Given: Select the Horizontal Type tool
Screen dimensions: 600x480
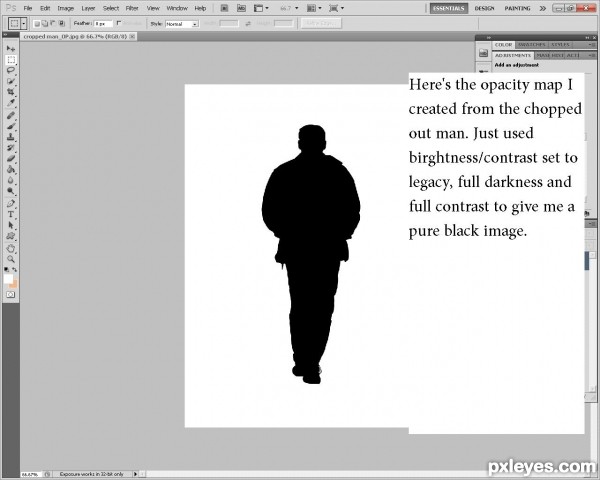Looking at the screenshot, I should pos(11,214).
